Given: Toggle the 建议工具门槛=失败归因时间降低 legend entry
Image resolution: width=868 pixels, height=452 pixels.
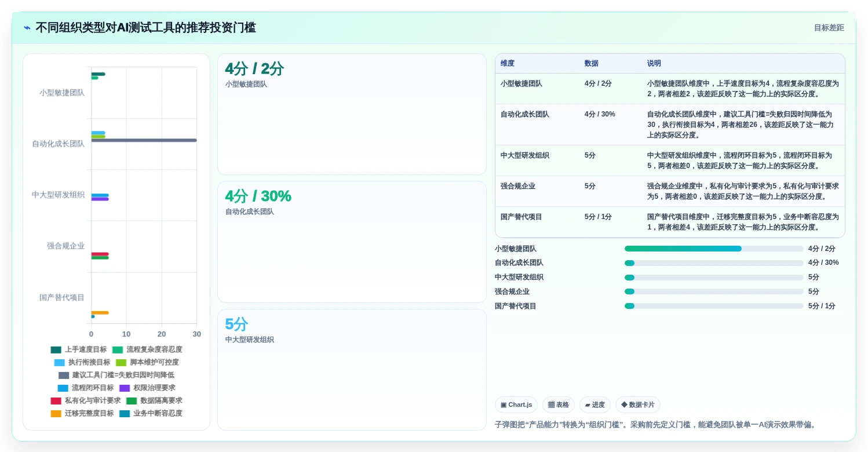Looking at the screenshot, I should click(x=116, y=375).
